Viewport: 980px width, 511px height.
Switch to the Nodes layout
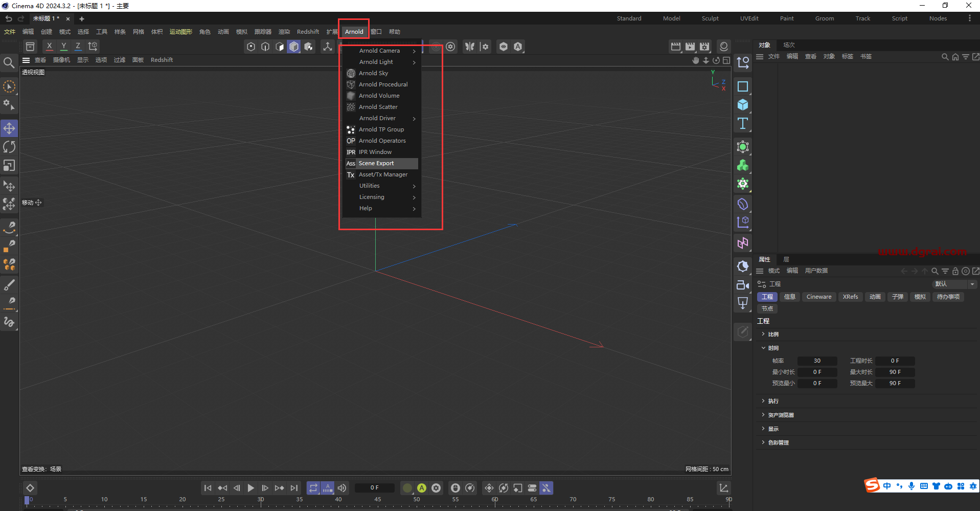click(x=938, y=18)
